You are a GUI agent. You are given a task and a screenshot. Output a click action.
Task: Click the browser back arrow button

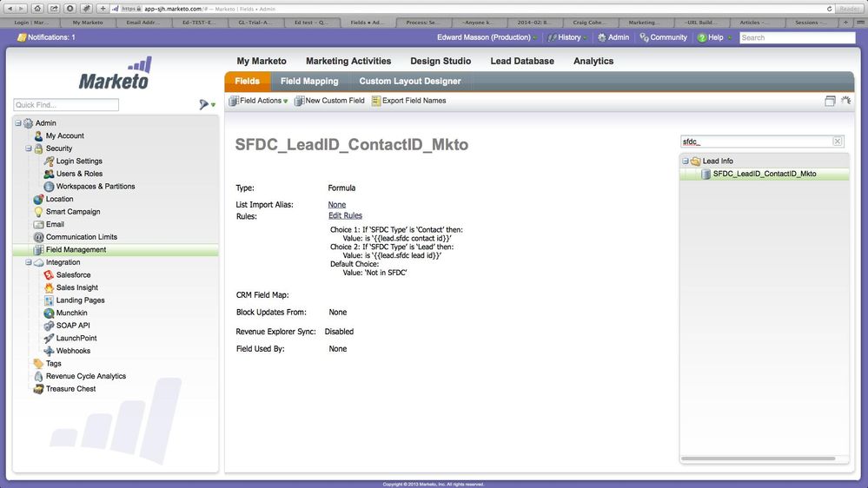10,9
